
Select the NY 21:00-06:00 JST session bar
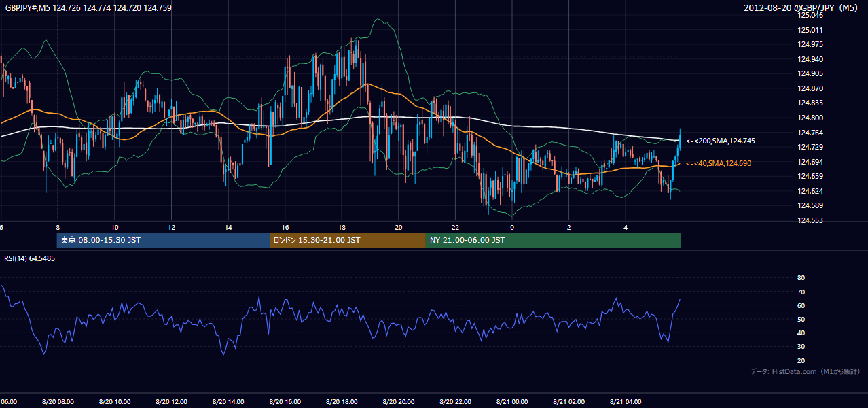554,240
